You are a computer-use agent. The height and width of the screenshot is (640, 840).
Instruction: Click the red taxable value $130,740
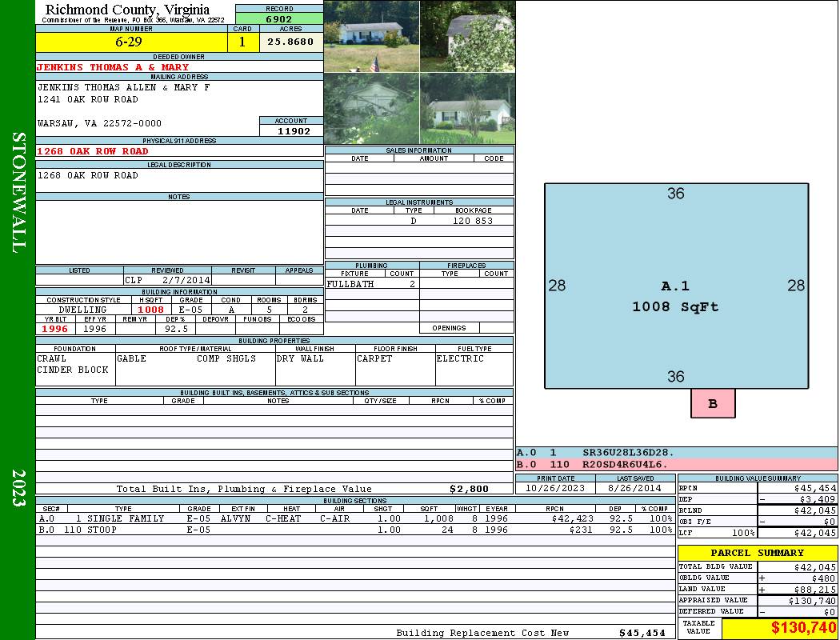point(779,629)
